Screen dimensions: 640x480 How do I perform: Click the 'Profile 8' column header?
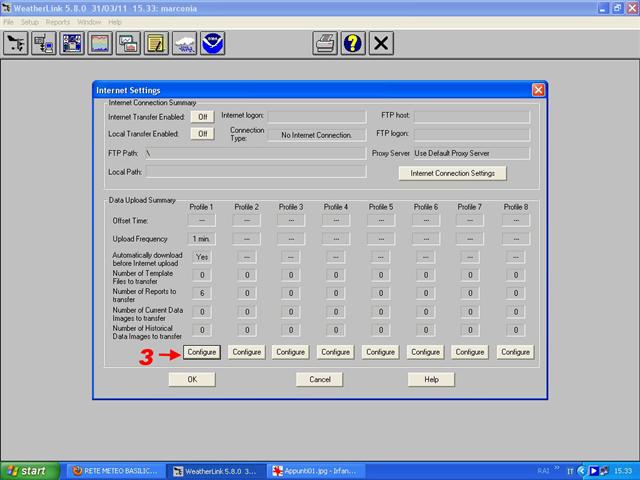[516, 207]
